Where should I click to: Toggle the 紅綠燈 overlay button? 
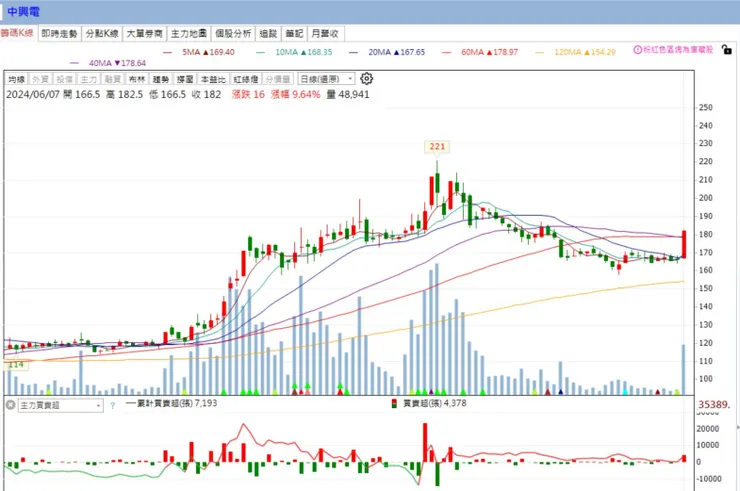pos(246,79)
